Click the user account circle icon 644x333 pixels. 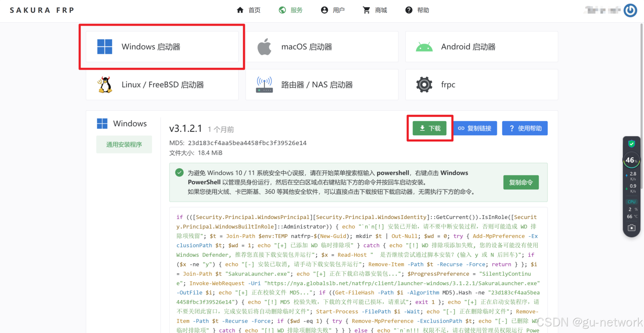coord(324,10)
